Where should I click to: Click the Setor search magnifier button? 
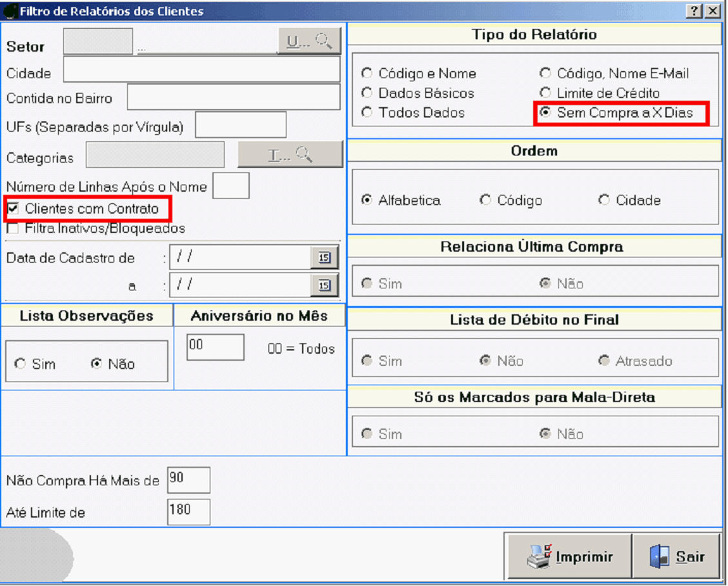pyautogui.click(x=309, y=42)
